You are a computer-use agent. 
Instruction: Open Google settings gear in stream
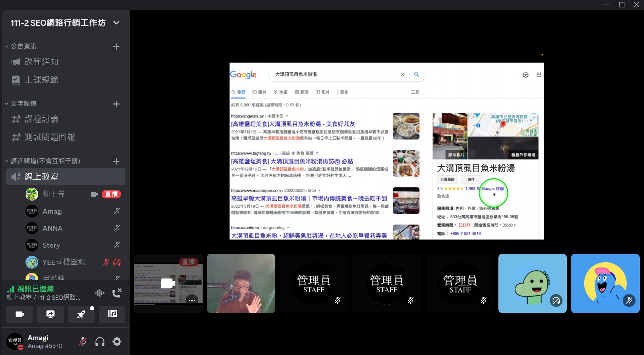point(526,75)
